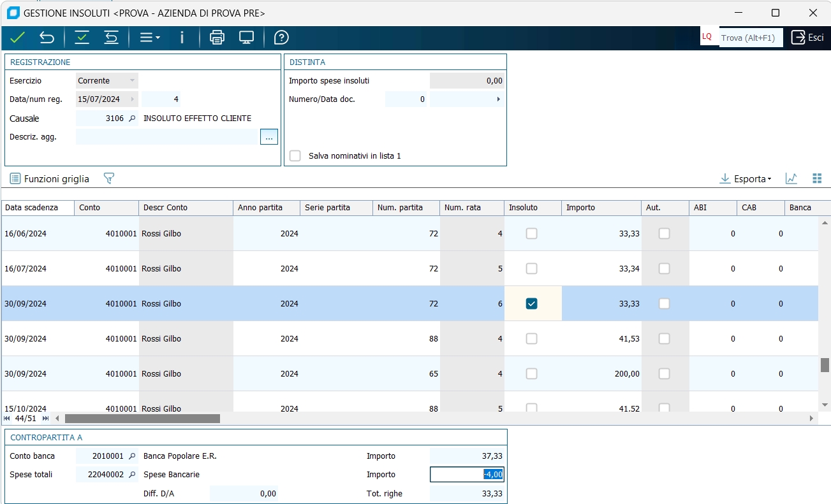Click the monitor preview icon
The image size is (831, 504).
(x=246, y=38)
